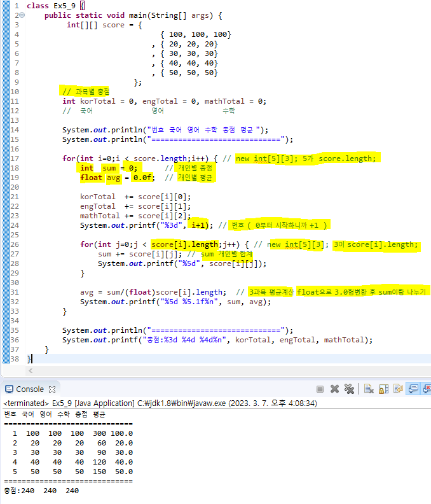The height and width of the screenshot is (504, 431).
Task: Clear the console output
Action: (369, 389)
